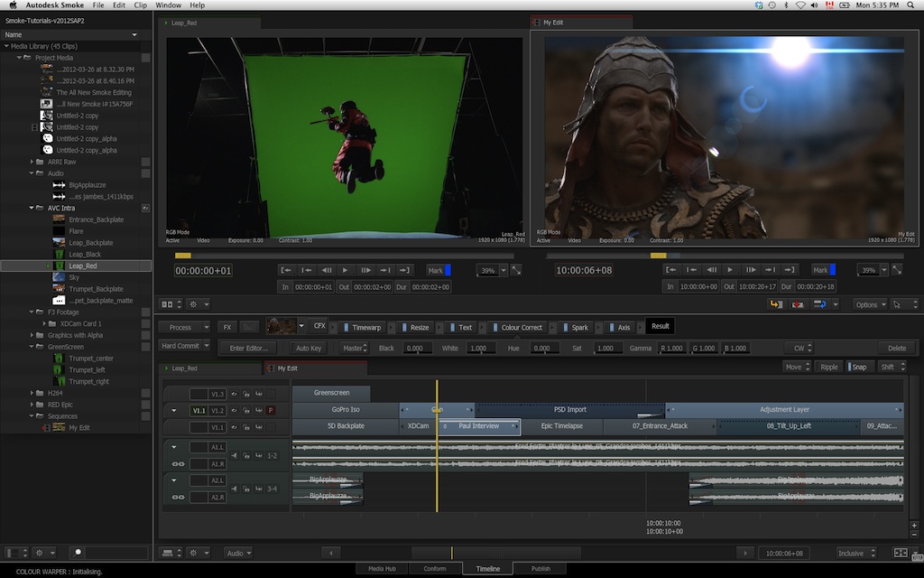Toggle the red P button on track V1.2
924x578 pixels.
[x=271, y=411]
